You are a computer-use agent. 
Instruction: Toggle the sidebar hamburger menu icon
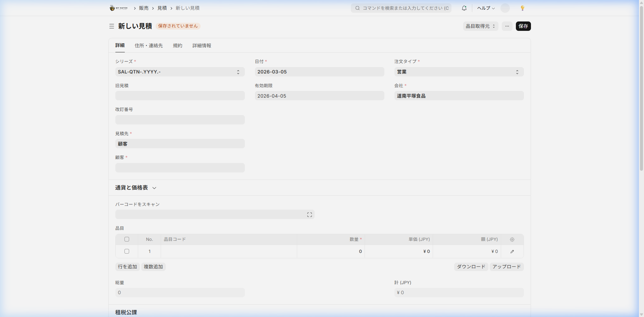112,26
